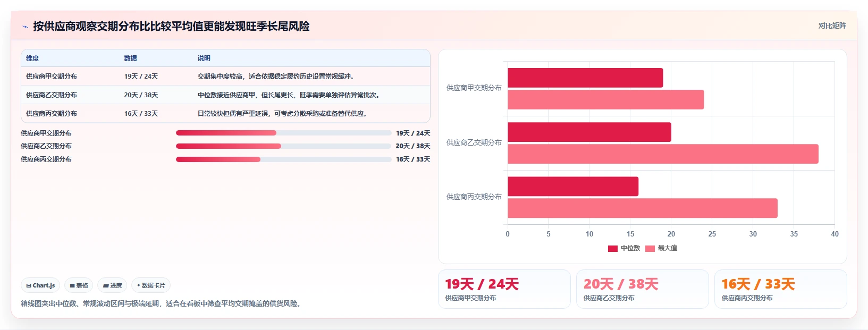
Task: Click chart axis label 供应商丙交期分布
Action: click(x=474, y=197)
